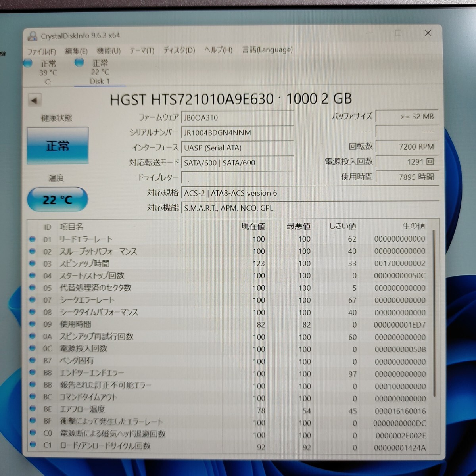
Task: Open the ヘルプ(H) menu
Action: 217,50
